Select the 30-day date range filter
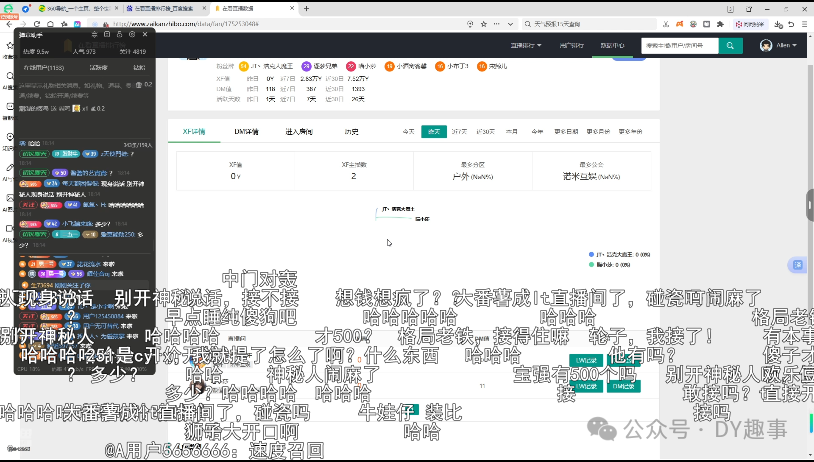 coord(485,132)
